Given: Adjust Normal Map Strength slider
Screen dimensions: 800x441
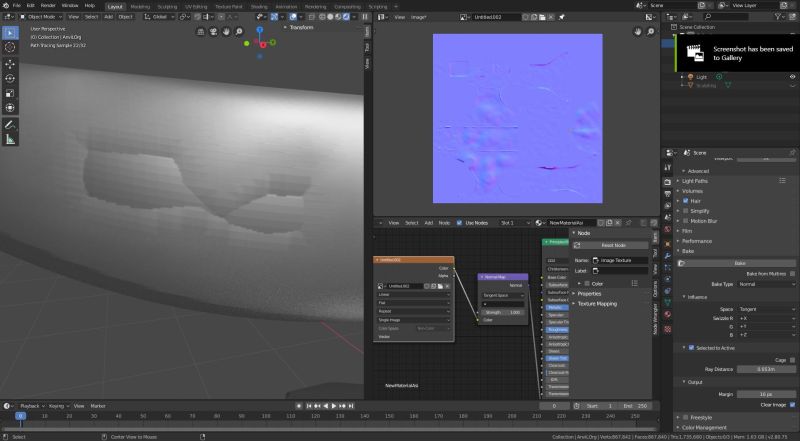Looking at the screenshot, I should (503, 312).
